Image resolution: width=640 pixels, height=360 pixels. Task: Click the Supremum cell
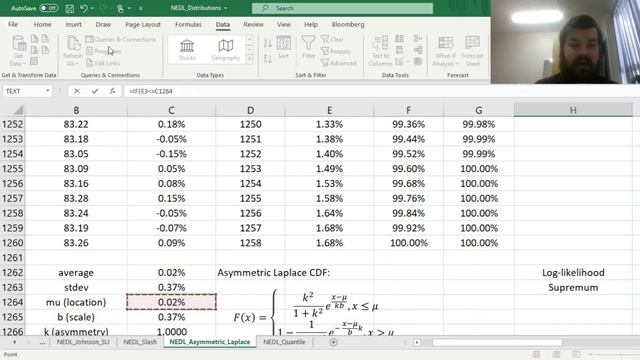[x=573, y=287]
